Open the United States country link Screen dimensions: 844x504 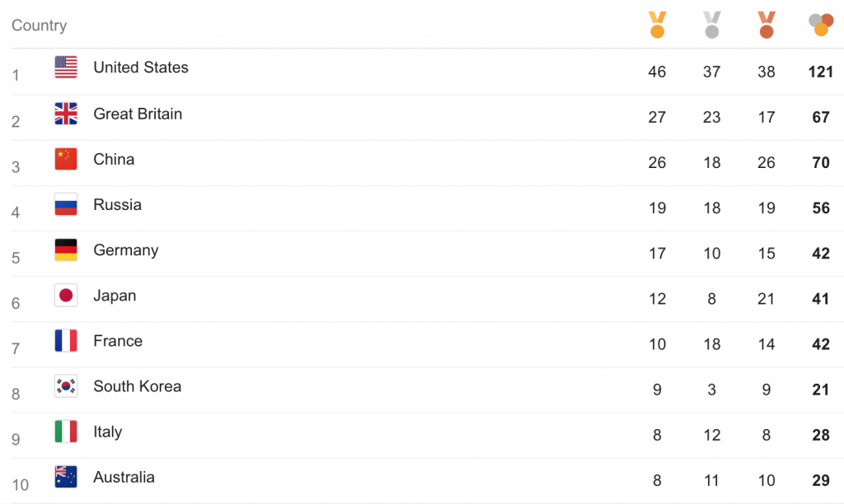click(x=140, y=68)
